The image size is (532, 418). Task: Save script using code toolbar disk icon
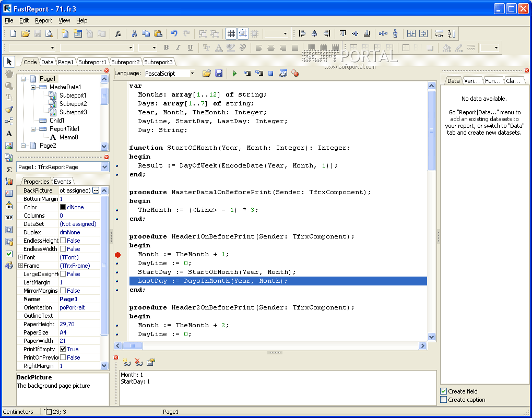coord(219,73)
